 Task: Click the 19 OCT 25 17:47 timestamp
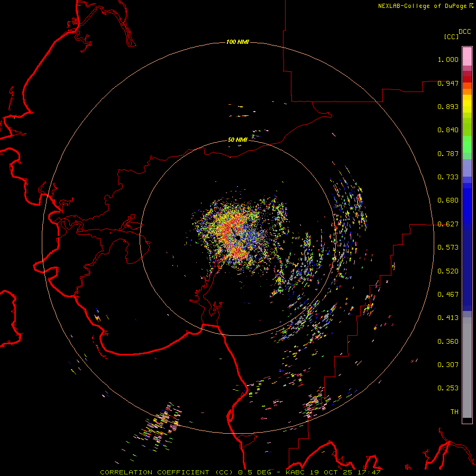[x=344, y=472]
